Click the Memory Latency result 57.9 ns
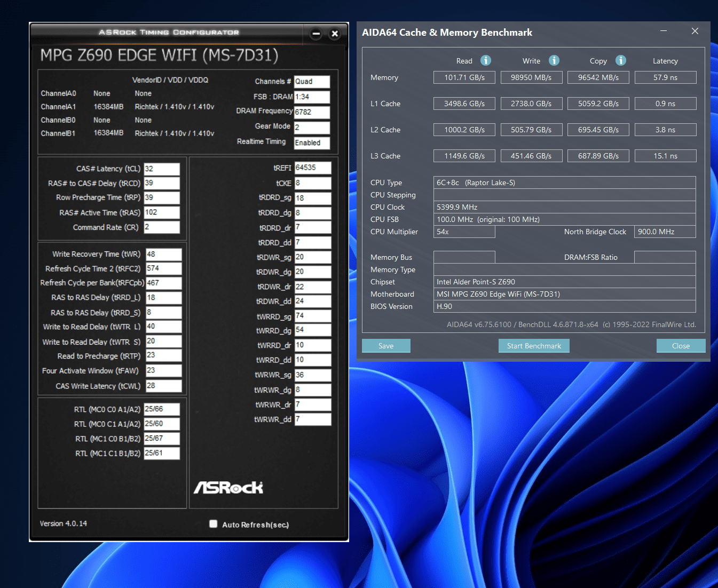Image resolution: width=718 pixels, height=588 pixels. 665,77
